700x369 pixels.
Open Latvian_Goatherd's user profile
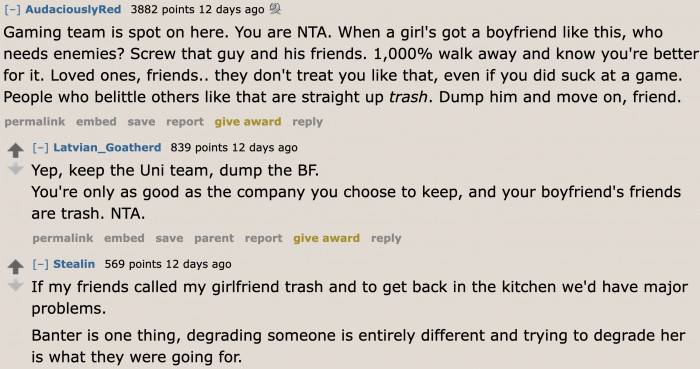pyautogui.click(x=107, y=148)
